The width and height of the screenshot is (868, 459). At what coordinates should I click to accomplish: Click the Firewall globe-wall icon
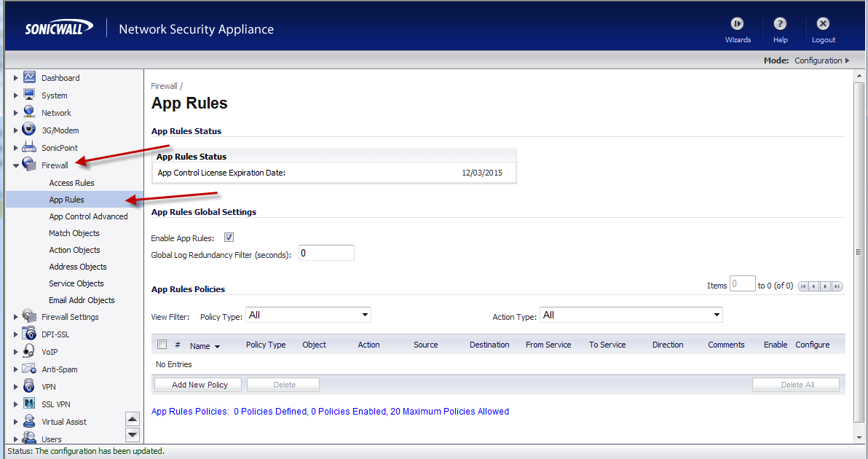coord(29,165)
